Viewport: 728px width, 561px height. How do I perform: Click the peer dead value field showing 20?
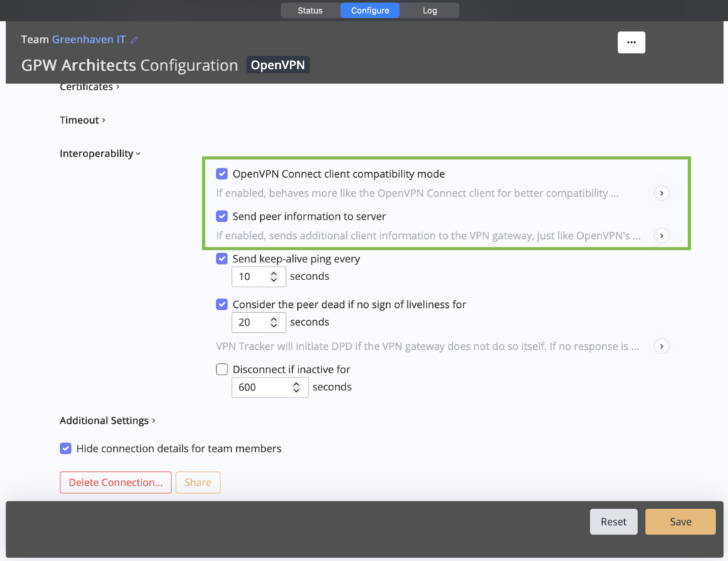point(259,322)
